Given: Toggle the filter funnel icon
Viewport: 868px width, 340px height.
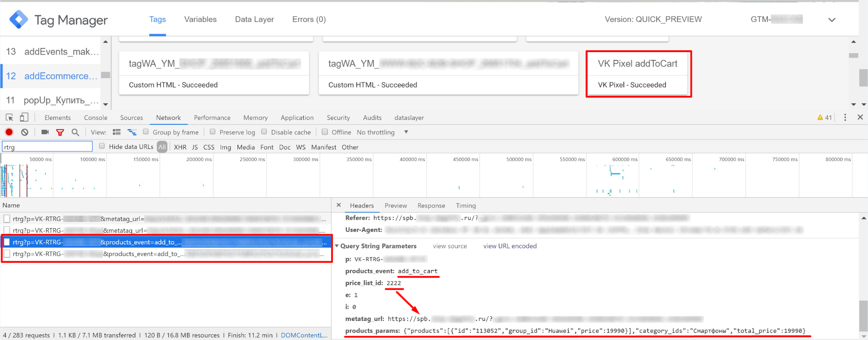Looking at the screenshot, I should tap(60, 132).
